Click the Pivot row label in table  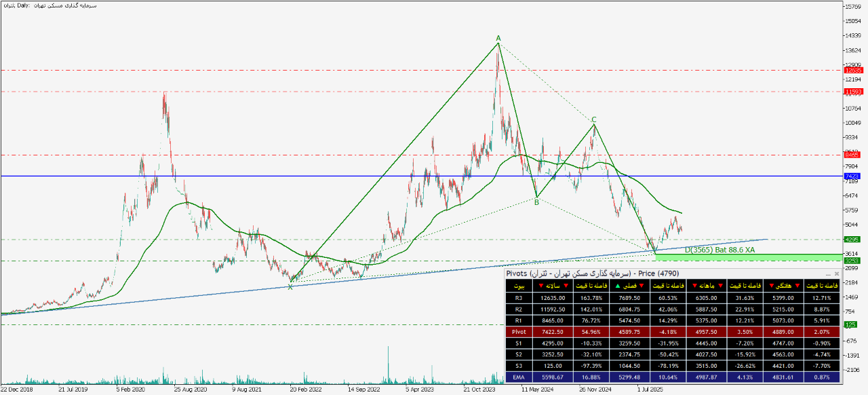pos(519,332)
